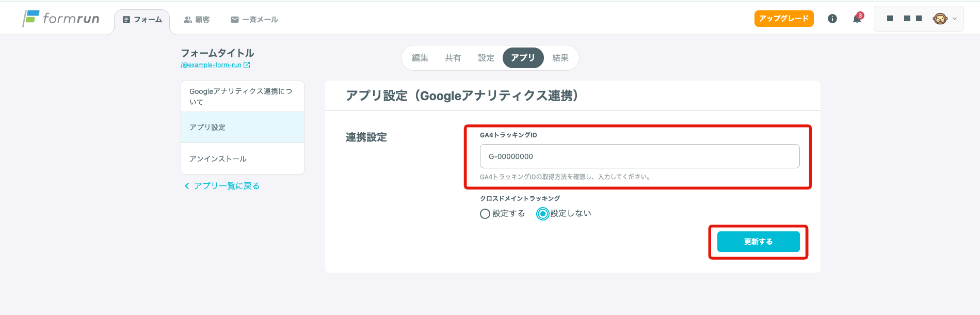Select the 設定しない radio button
Screen dimensions: 980x315
point(543,214)
